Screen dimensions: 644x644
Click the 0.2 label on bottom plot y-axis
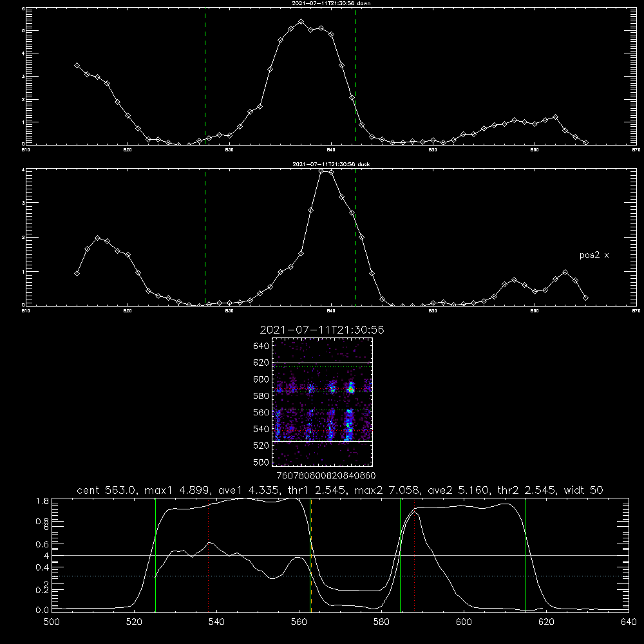(43, 590)
